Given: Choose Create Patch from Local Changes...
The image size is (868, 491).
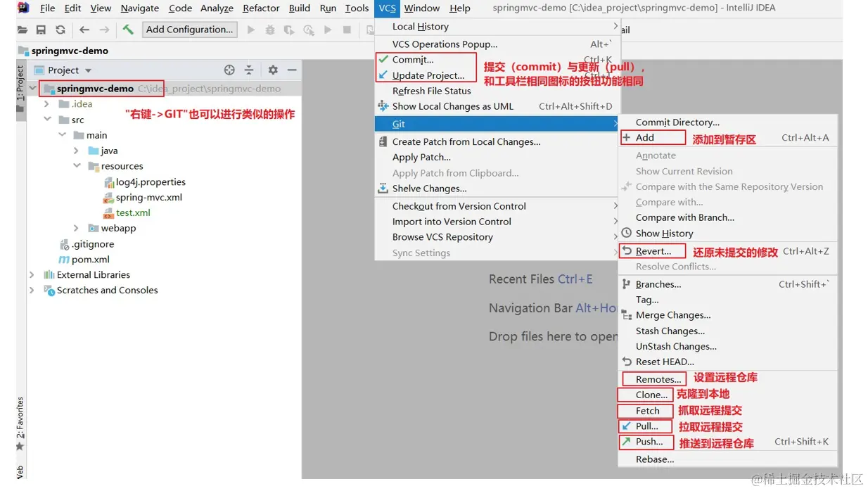Looking at the screenshot, I should (497, 141).
